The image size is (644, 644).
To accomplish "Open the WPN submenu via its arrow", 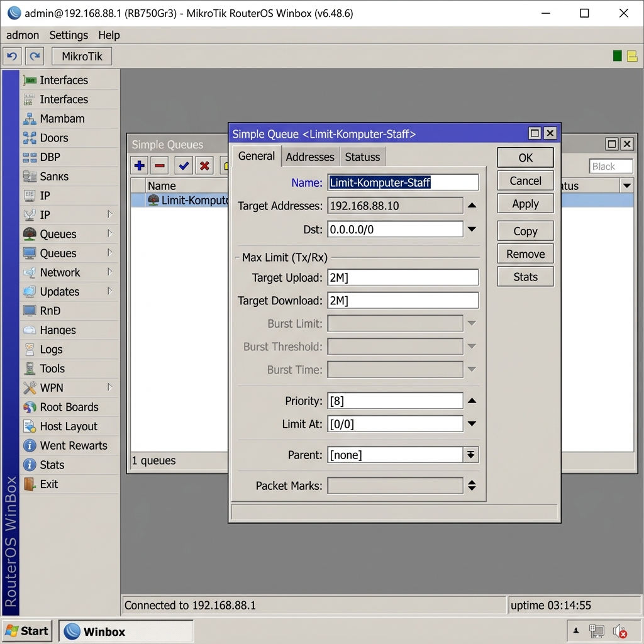I will point(109,387).
